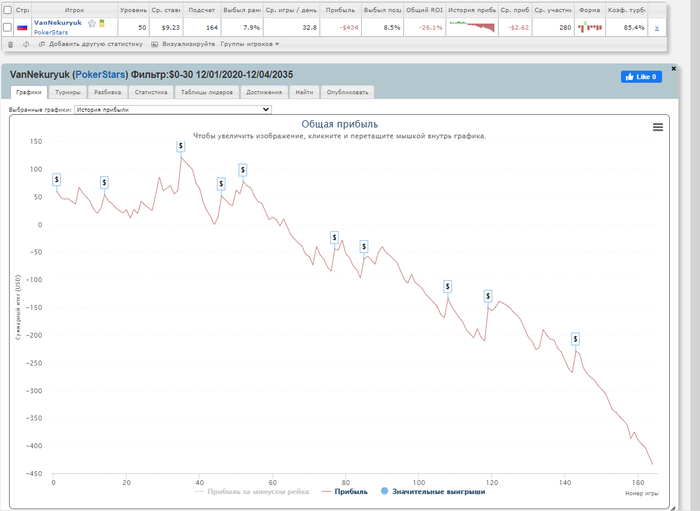This screenshot has height=511, width=700.
Task: Click the first $ marker near game 1
Action: [56, 179]
